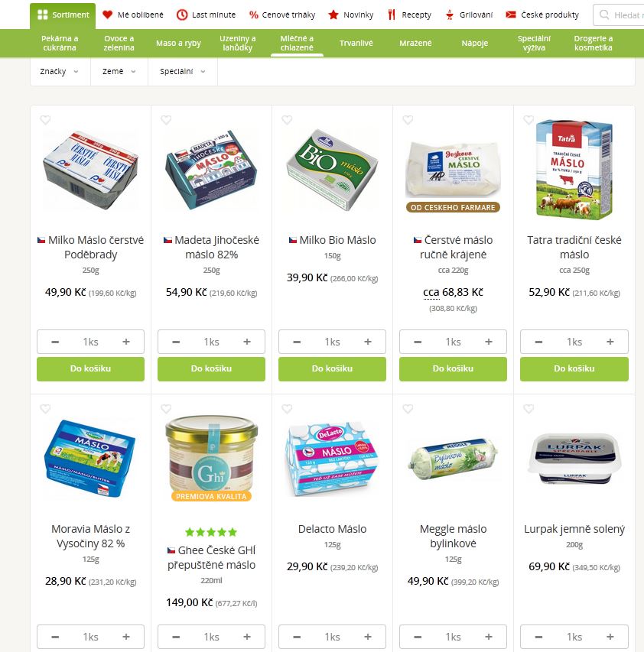Expand the Značky filter dropdown
Image resolution: width=644 pixels, height=652 pixels.
point(60,72)
